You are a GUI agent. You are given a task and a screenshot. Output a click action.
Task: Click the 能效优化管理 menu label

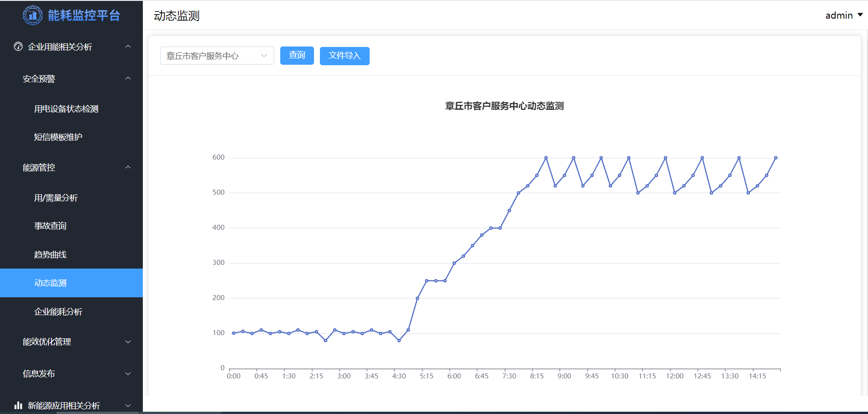(47, 342)
